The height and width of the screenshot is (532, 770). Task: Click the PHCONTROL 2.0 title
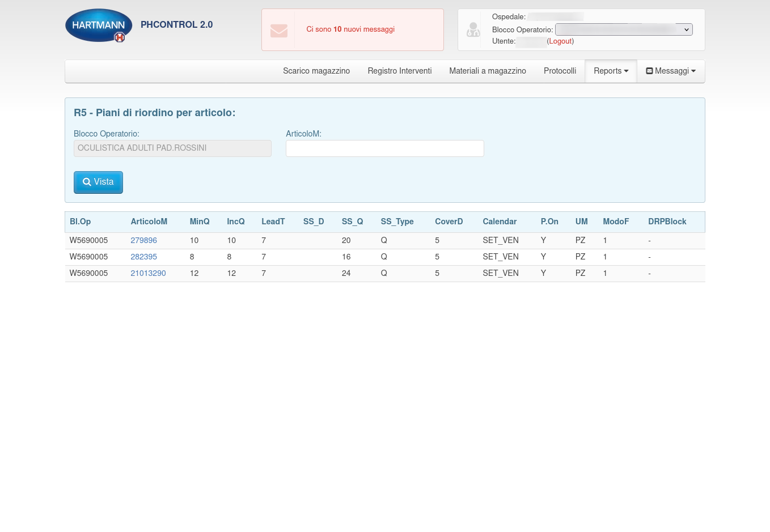click(x=176, y=25)
